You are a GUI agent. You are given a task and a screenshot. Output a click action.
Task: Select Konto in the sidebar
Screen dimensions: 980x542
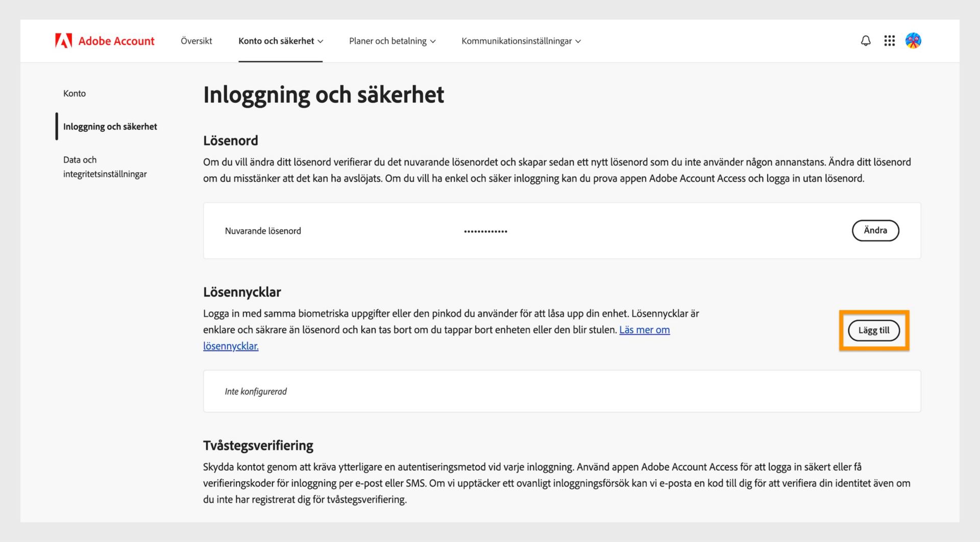click(x=75, y=93)
